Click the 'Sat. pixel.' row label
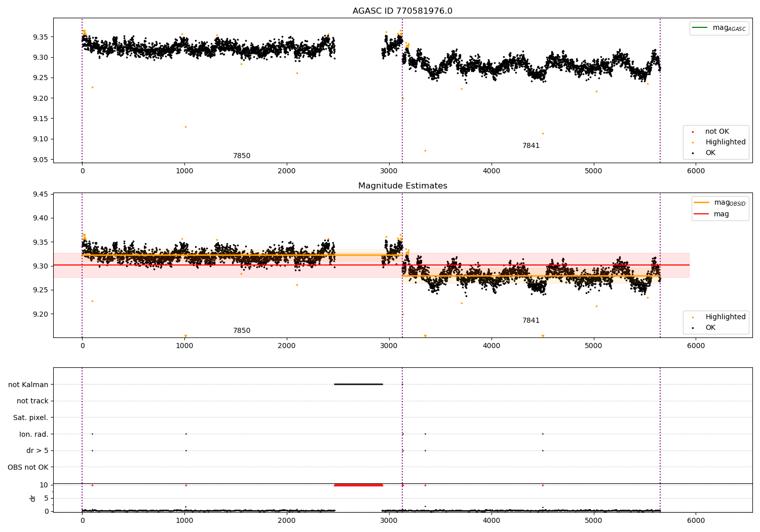This screenshot has width=760, height=532. tap(31, 417)
